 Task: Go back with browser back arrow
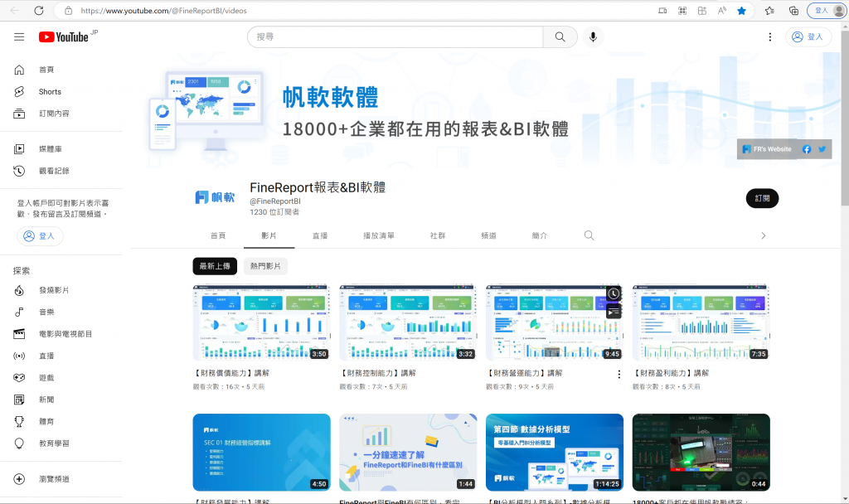(15, 10)
